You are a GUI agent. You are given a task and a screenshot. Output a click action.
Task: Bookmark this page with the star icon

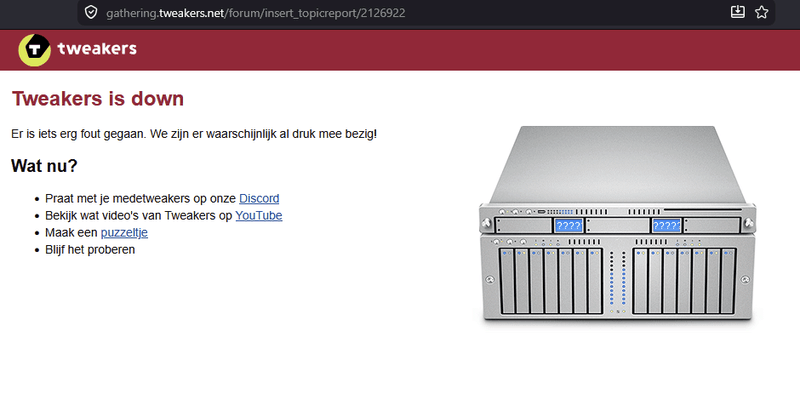[762, 12]
